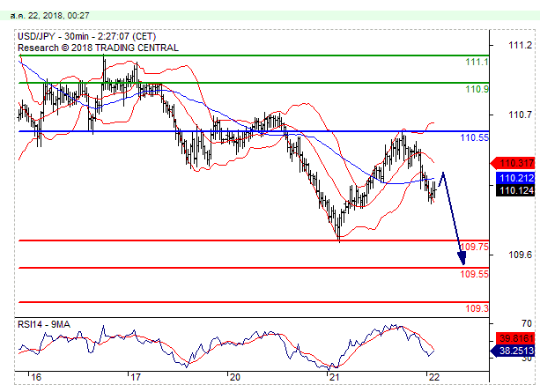Select the 110.55 pivot level label
Image resolution: width=540 pixels, height=392 pixels.
pyautogui.click(x=475, y=137)
